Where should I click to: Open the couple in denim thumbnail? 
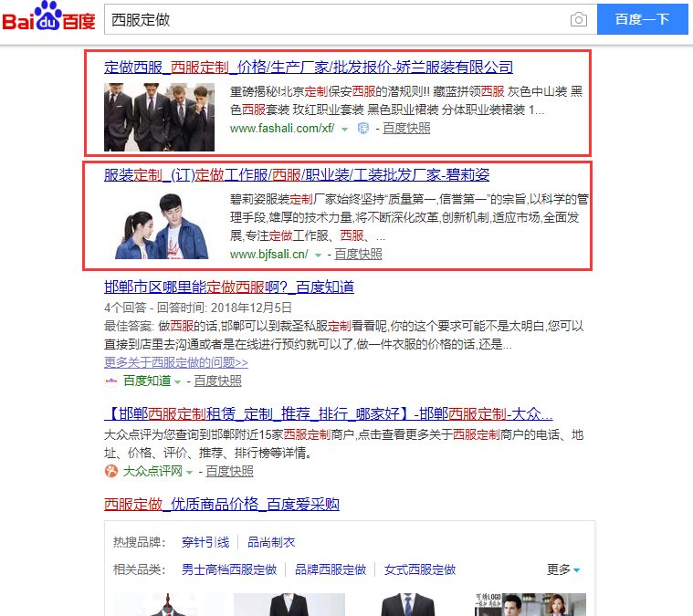[159, 224]
